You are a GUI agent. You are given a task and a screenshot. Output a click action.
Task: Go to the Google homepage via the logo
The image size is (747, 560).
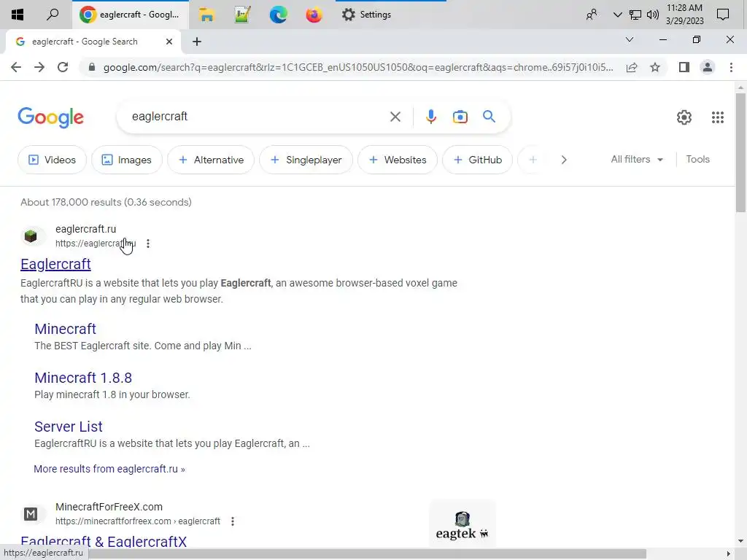click(50, 117)
